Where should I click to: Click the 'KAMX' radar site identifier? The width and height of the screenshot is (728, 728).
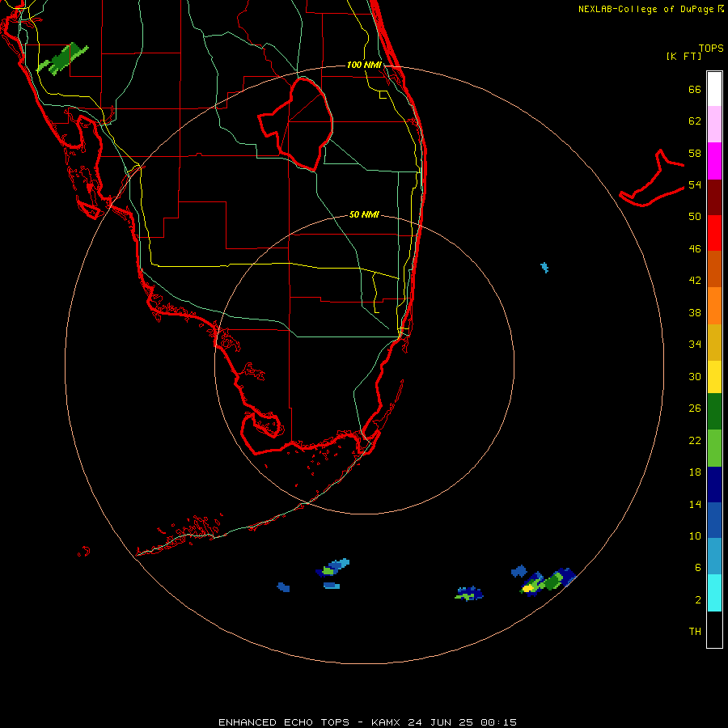point(387,722)
